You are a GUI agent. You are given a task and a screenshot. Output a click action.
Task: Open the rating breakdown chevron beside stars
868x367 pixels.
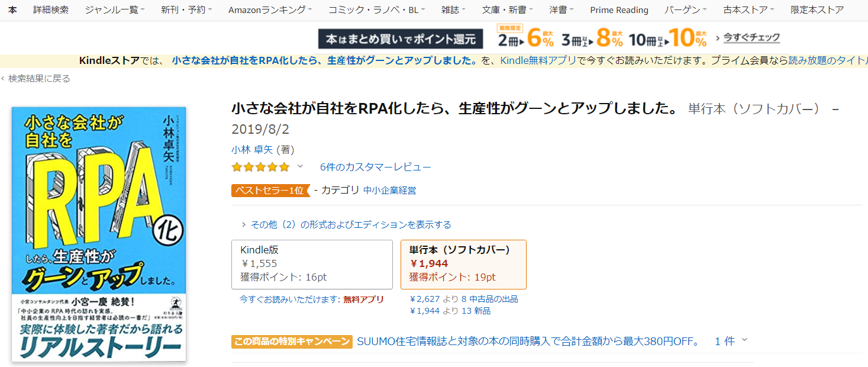(300, 166)
